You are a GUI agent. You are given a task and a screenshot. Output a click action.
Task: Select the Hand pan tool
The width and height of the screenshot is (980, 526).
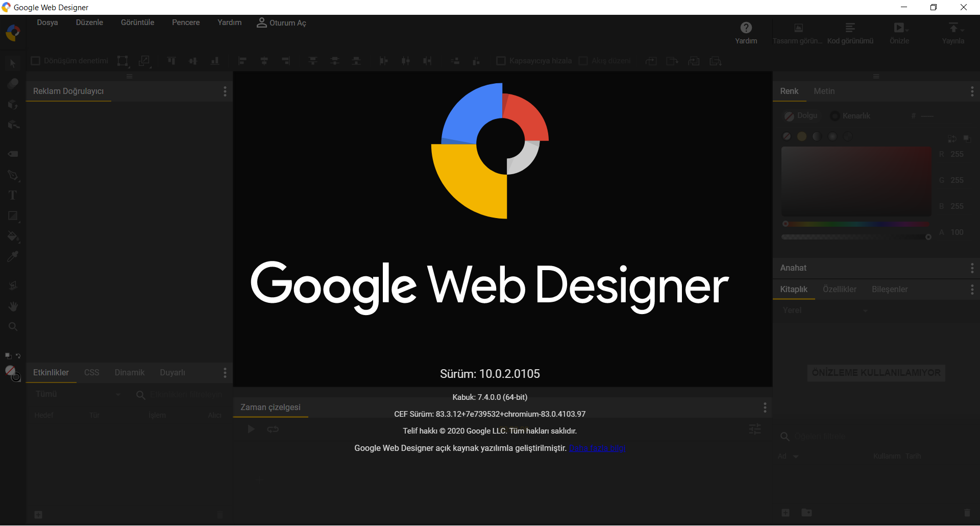pyautogui.click(x=13, y=306)
